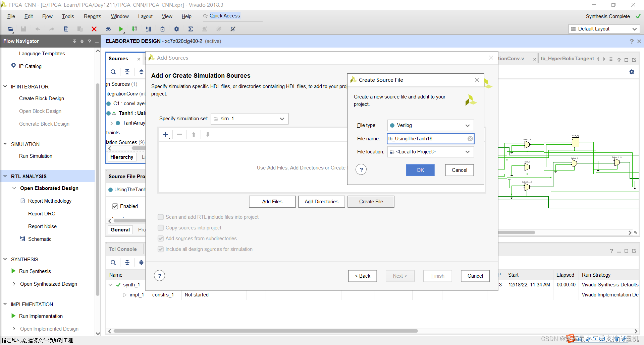The image size is (644, 345).
Task: Click the Sigma report toolbar icon
Action: coord(191,29)
